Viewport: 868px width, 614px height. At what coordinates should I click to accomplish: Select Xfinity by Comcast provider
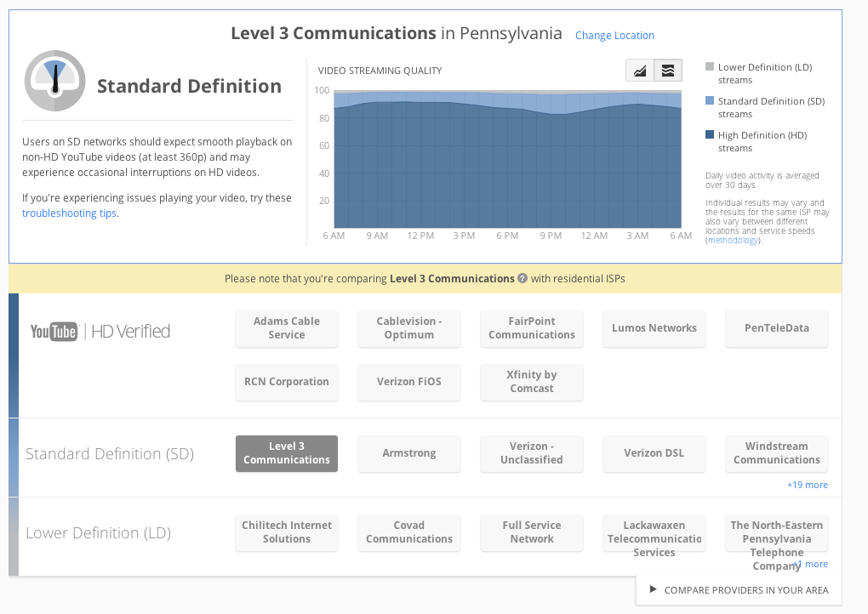[x=532, y=382]
